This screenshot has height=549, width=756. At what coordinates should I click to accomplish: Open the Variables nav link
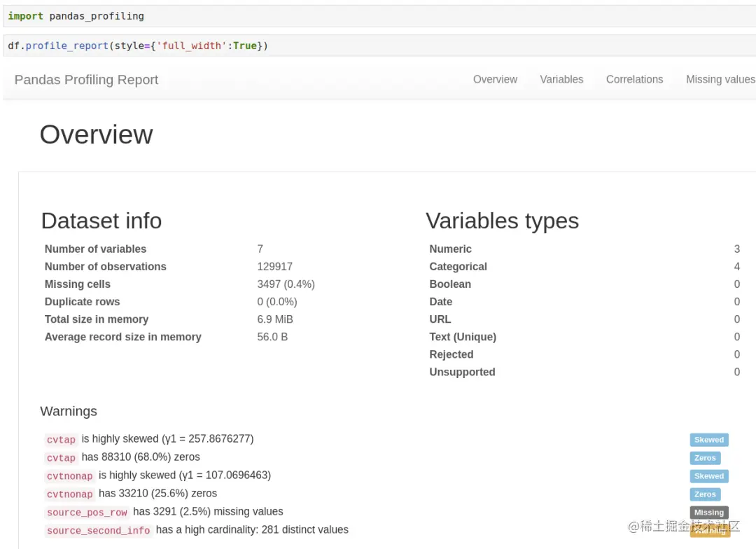tap(561, 80)
